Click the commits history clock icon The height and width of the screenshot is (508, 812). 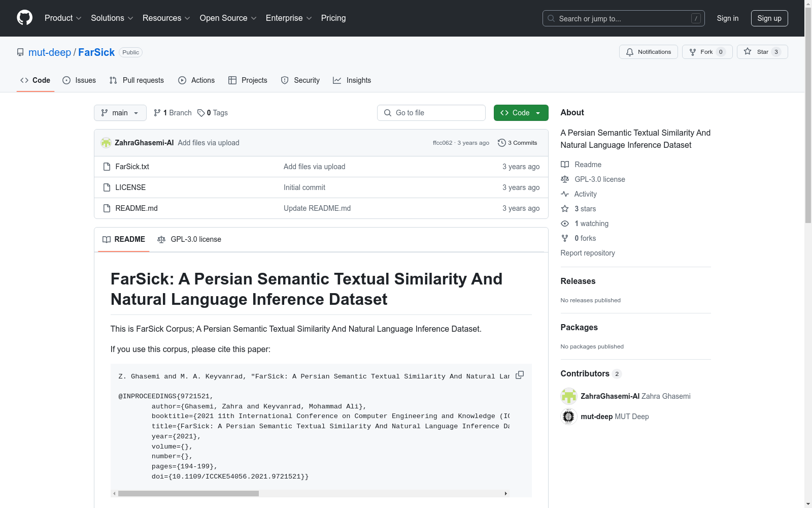pyautogui.click(x=502, y=143)
